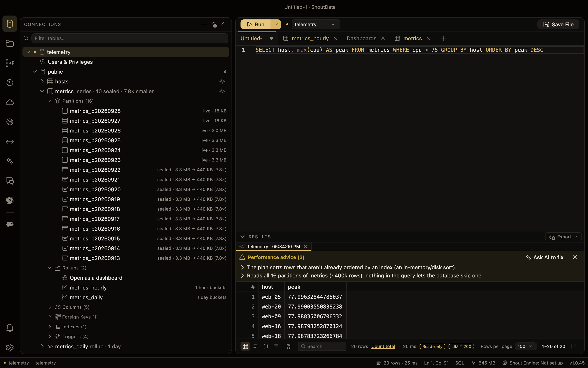The image size is (588, 368).
Task: Collapse the Partitions (16) group
Action: [49, 101]
